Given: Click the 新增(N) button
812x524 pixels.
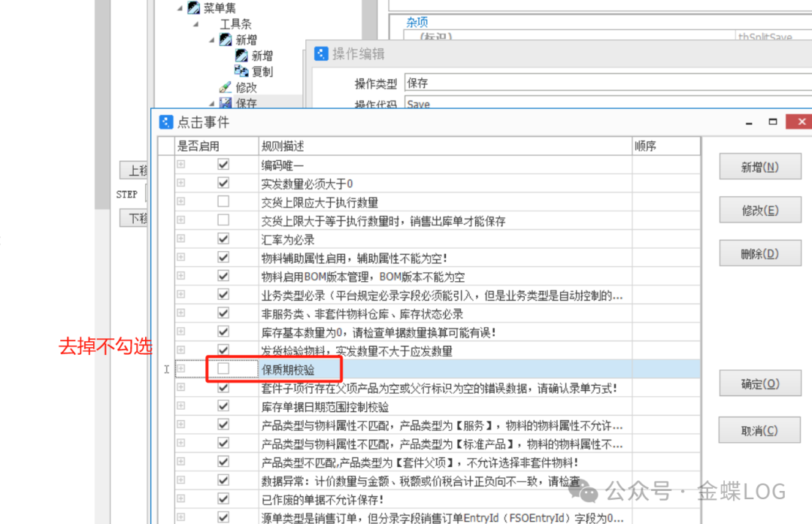Looking at the screenshot, I should point(759,167).
